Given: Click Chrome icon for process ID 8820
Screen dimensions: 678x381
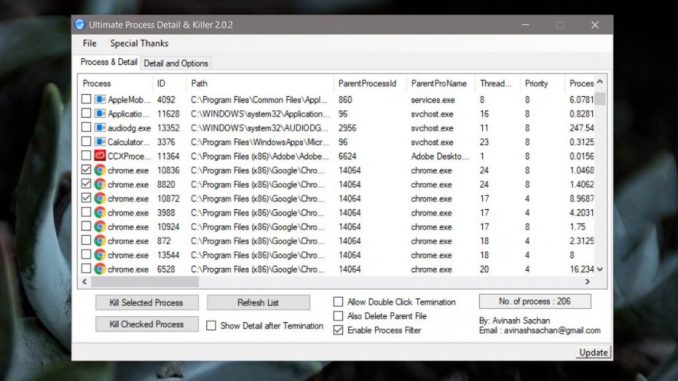Looking at the screenshot, I should tap(100, 184).
